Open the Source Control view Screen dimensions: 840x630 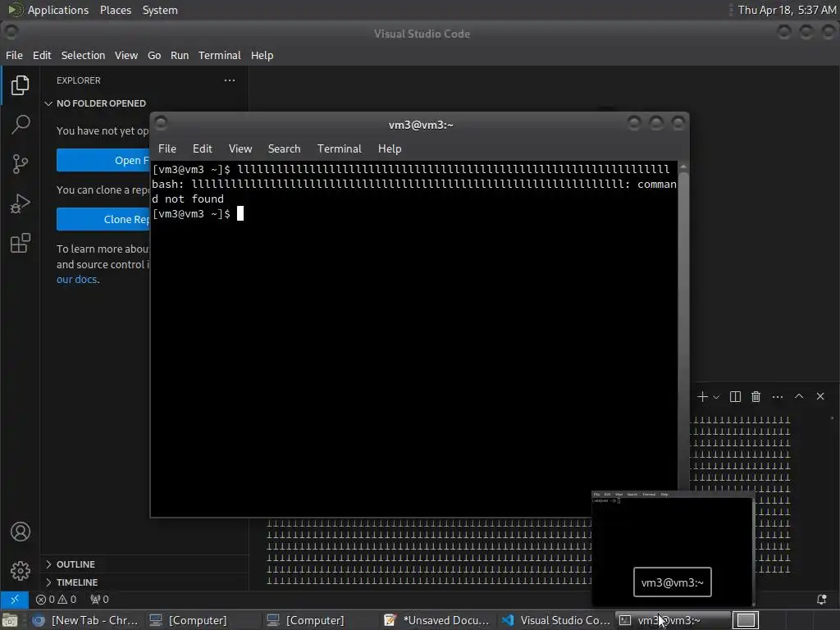[x=20, y=164]
